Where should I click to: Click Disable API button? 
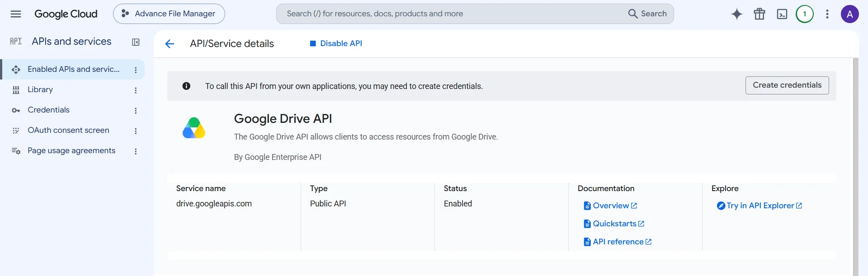(x=336, y=43)
